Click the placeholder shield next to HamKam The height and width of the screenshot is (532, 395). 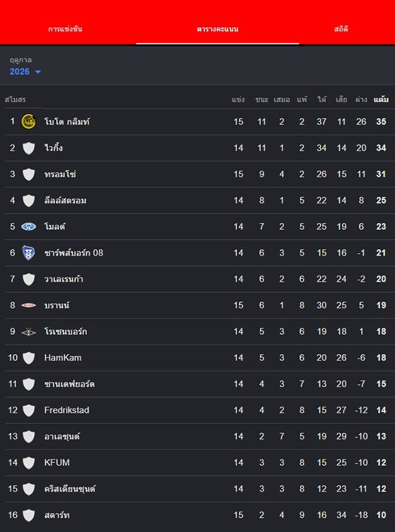click(28, 358)
